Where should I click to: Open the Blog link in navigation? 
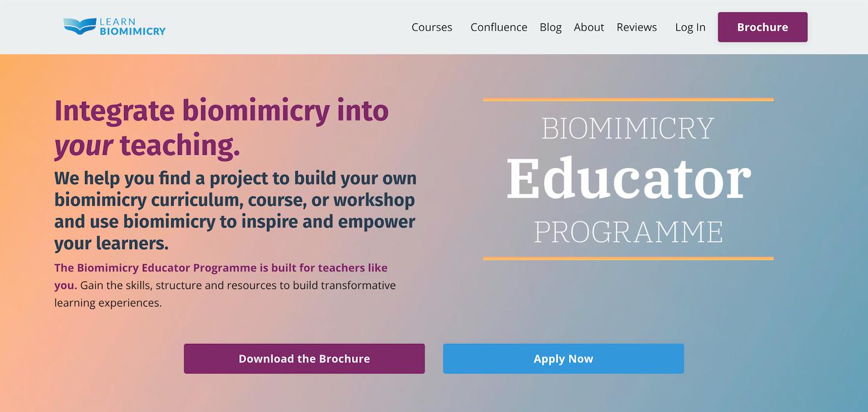click(x=550, y=27)
